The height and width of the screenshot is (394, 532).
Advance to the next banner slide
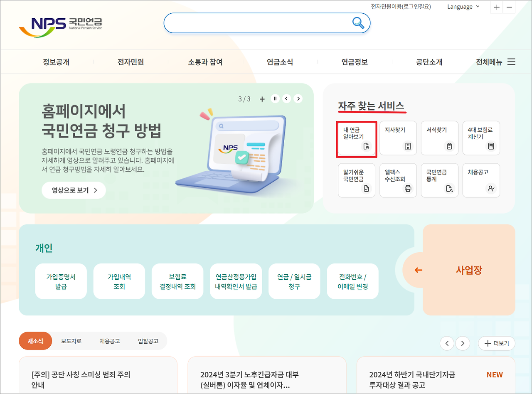coord(298,98)
